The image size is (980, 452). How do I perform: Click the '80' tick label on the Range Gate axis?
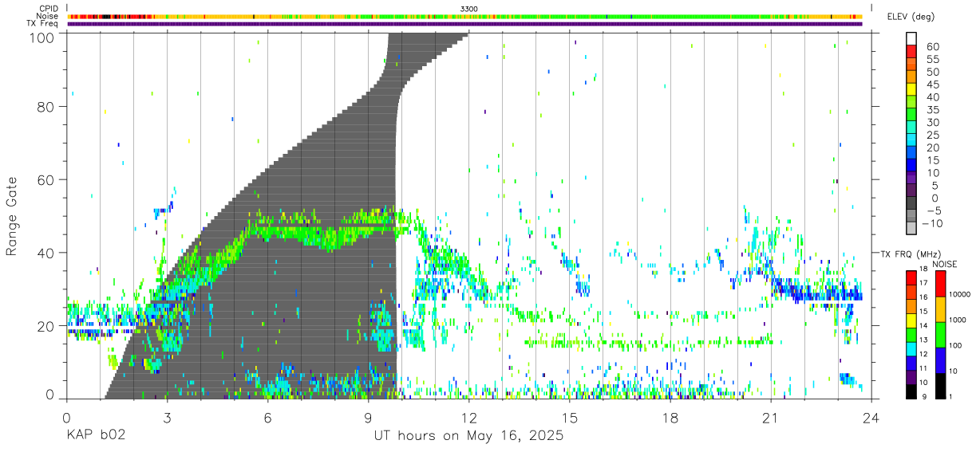click(x=46, y=107)
